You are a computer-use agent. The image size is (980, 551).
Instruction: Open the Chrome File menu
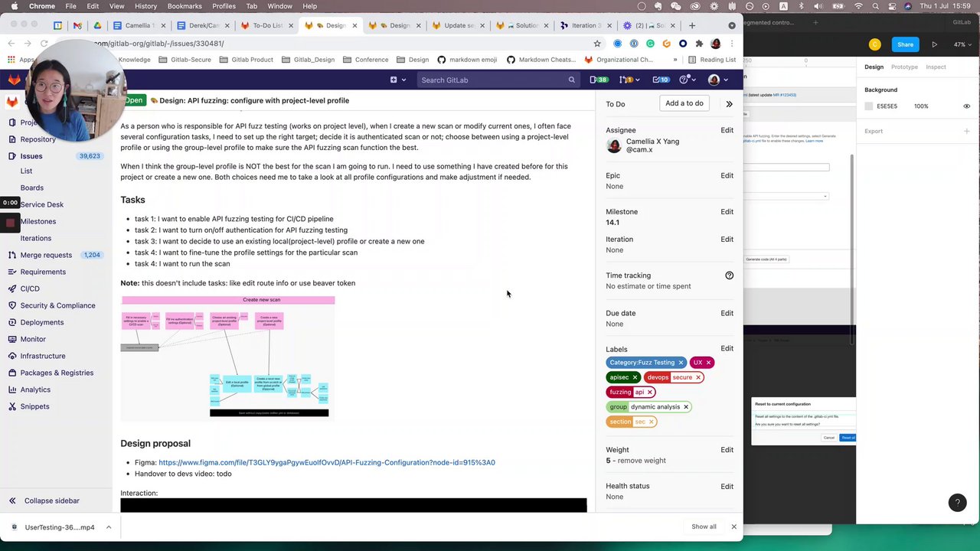[x=70, y=6]
